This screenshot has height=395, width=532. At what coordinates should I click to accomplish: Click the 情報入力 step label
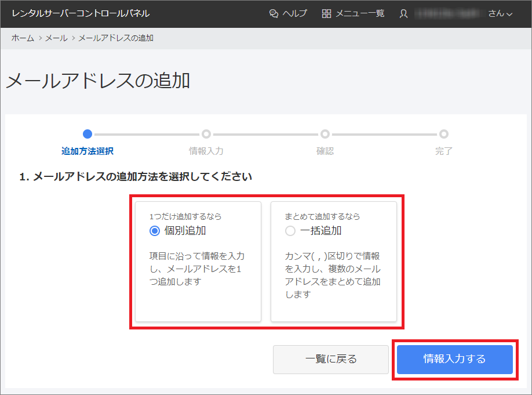(x=206, y=151)
